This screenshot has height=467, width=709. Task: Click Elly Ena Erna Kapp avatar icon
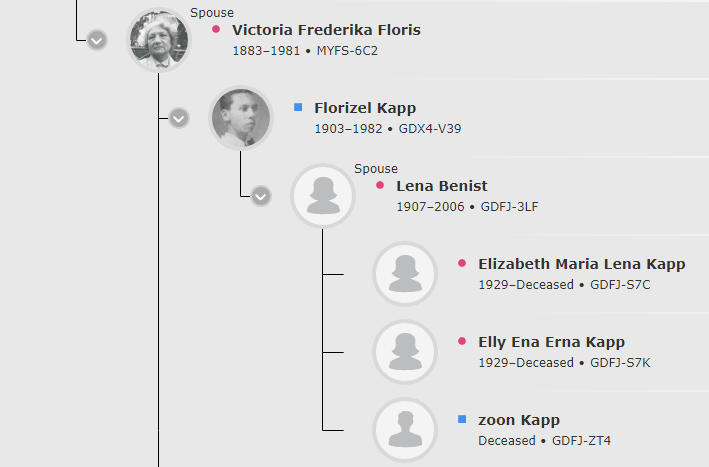tap(406, 352)
